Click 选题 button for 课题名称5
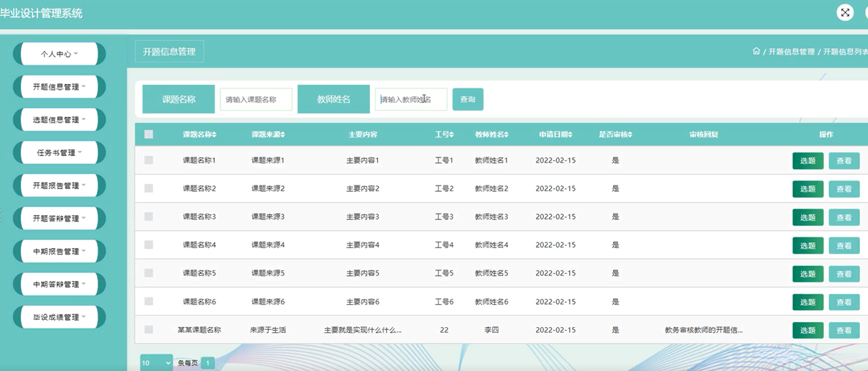 [x=808, y=274]
